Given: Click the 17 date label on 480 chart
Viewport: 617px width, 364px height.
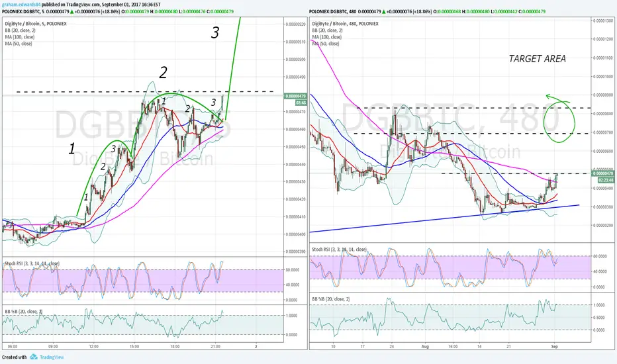Looking at the screenshot, I should pos(362,347).
